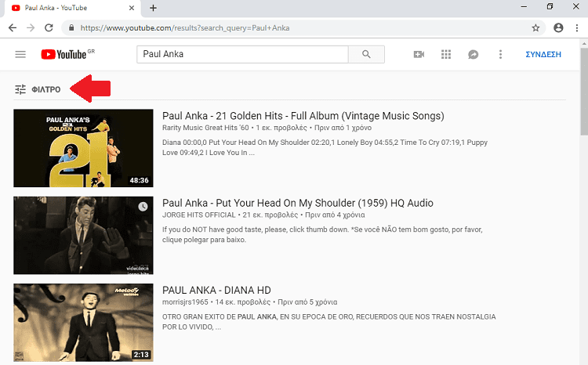The height and width of the screenshot is (365, 588).
Task: Minimize the Chrome window
Action: (524, 7)
